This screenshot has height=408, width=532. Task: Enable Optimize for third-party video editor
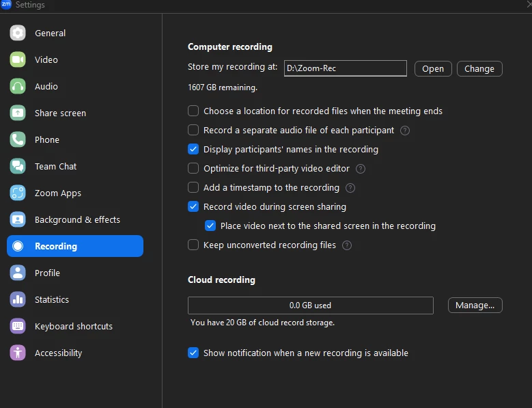[x=193, y=168]
